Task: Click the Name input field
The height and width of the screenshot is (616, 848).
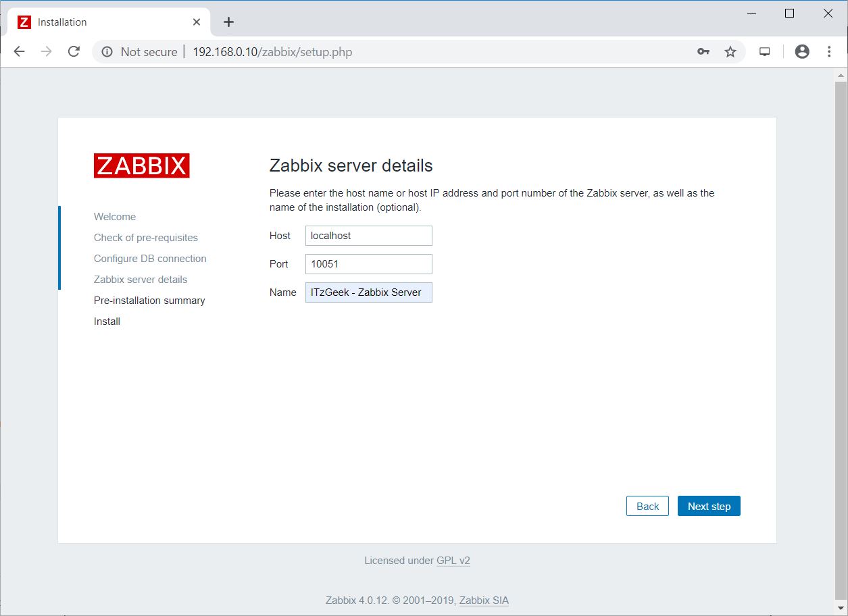Action: coord(368,292)
